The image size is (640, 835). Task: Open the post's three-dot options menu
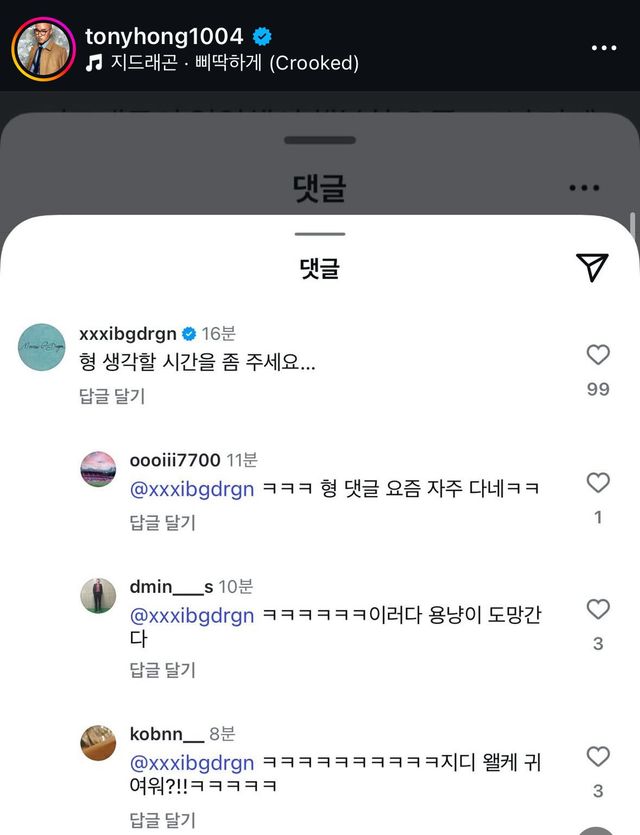click(x=603, y=48)
